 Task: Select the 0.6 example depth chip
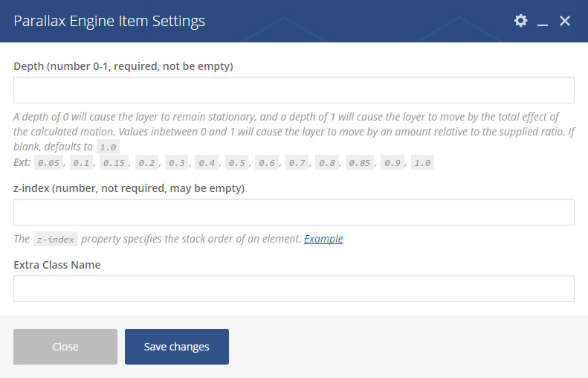(x=267, y=162)
